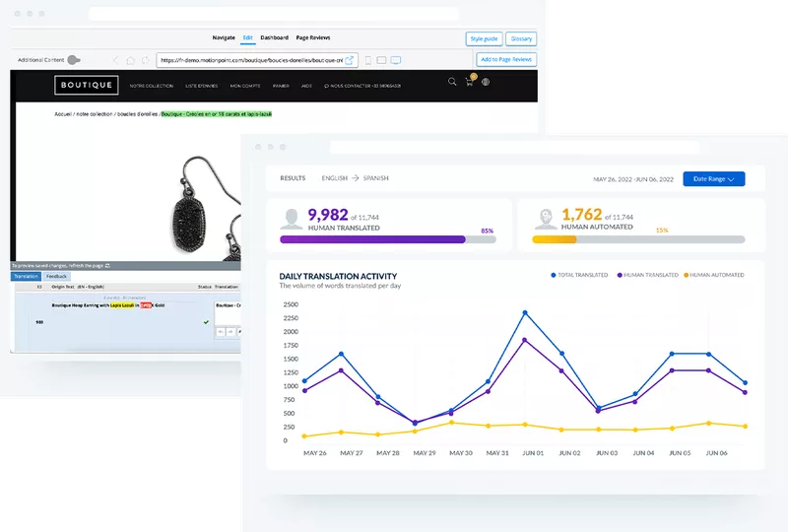Image resolution: width=788 pixels, height=532 pixels.
Task: Click the May 30 human automated yellow point
Action: click(451, 423)
